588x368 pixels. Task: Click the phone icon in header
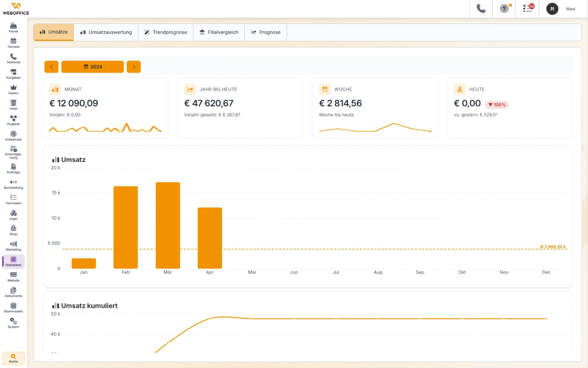click(x=481, y=9)
